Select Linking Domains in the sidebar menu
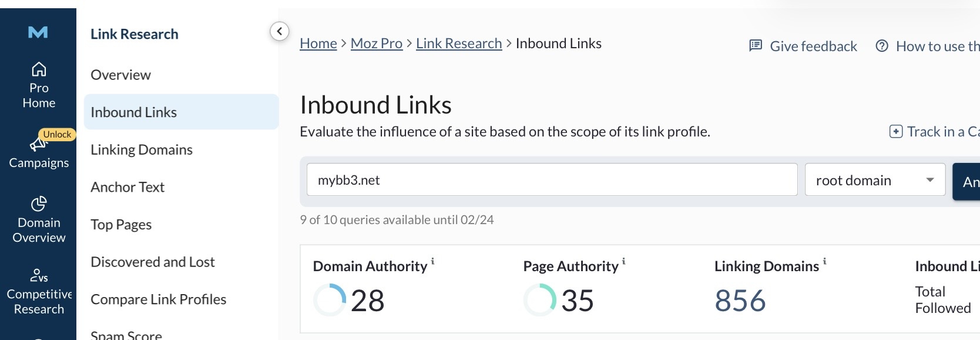 [142, 150]
